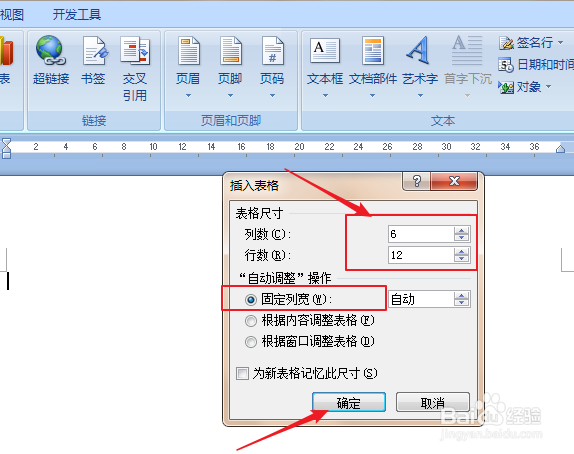Click the 首字下沉 drop cap icon
This screenshot has height=454, width=574.
pos(467,52)
